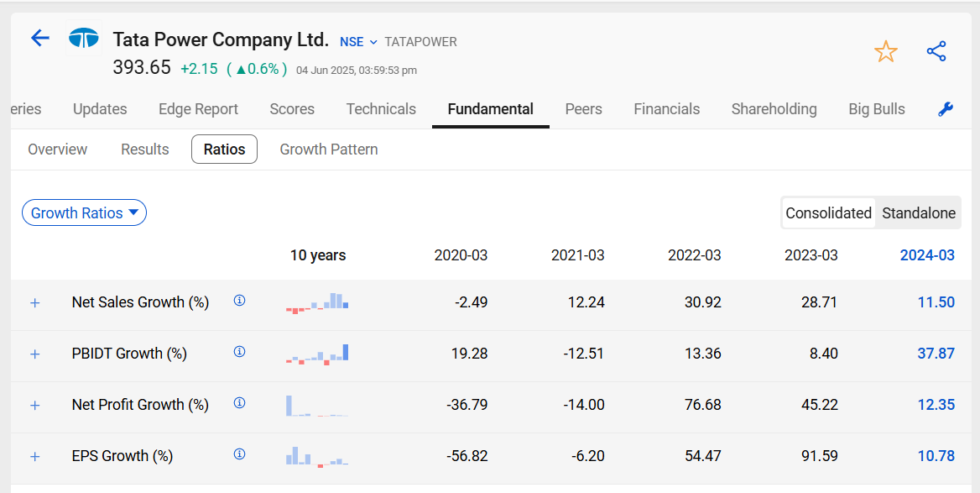Show info for EPS Growth
980x493 pixels.
pos(239,454)
